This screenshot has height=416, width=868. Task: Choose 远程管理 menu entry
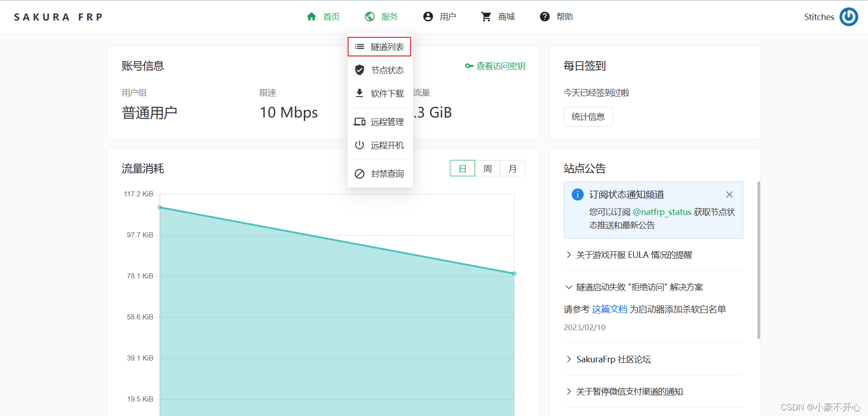click(380, 122)
